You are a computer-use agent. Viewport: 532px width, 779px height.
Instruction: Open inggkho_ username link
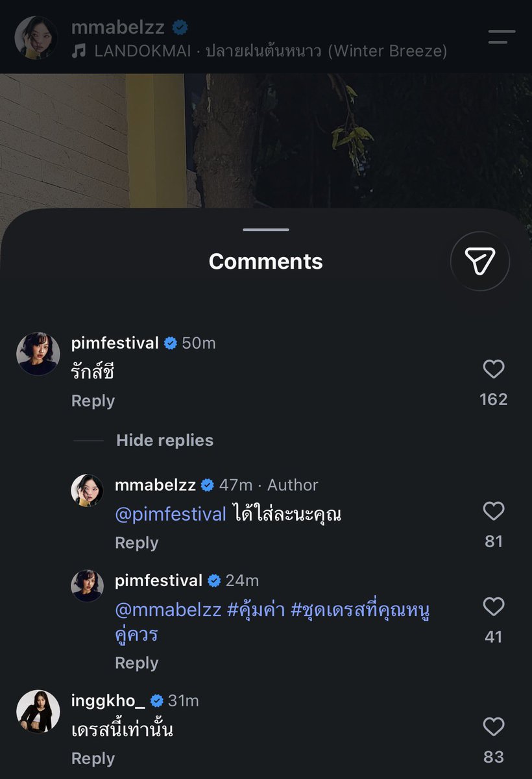[108, 701]
